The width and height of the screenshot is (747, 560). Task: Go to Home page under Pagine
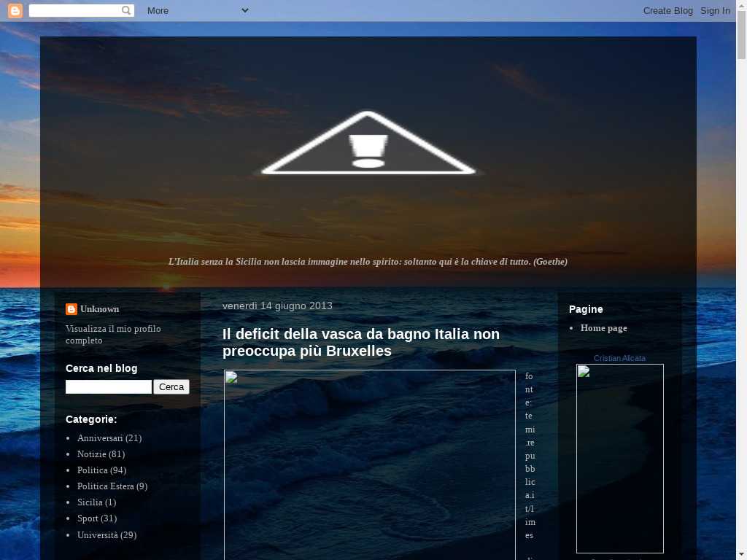pos(603,328)
